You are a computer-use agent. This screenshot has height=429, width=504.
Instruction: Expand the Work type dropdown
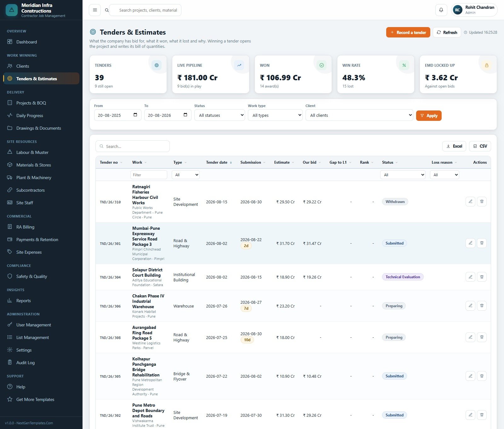275,115
